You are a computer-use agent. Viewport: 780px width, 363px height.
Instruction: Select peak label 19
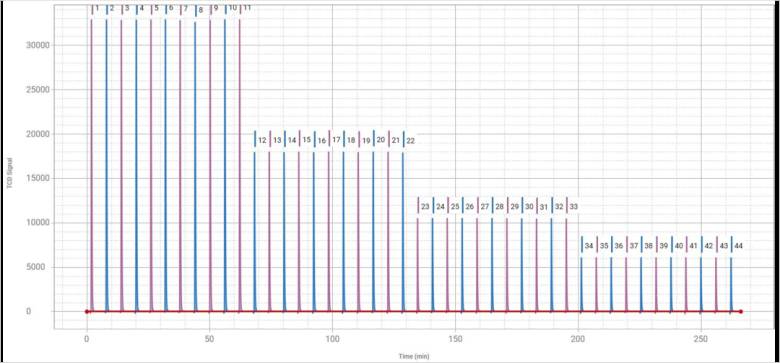pos(366,141)
